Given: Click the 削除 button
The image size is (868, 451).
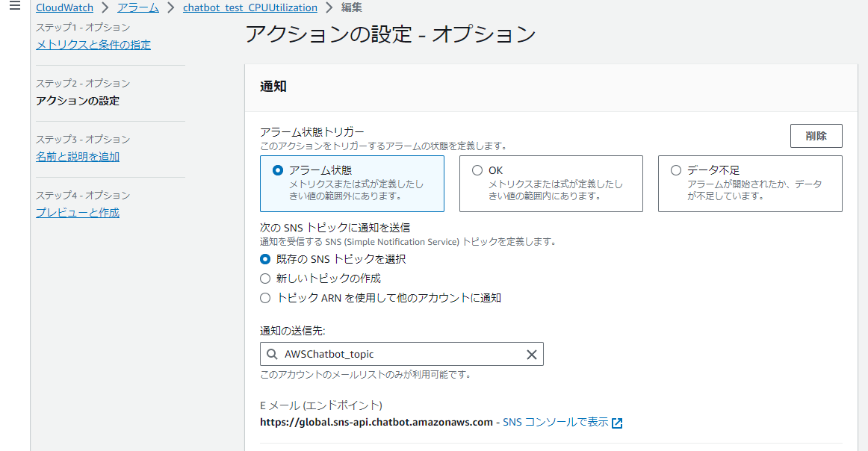Looking at the screenshot, I should (816, 136).
